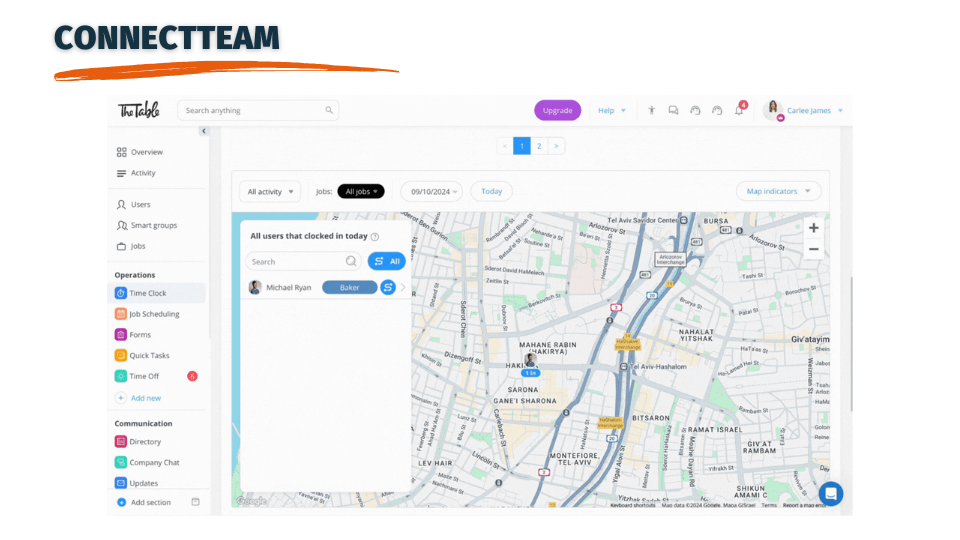Image resolution: width=960 pixels, height=540 pixels.
Task: Open the All jobs filter dropdown
Action: point(361,192)
